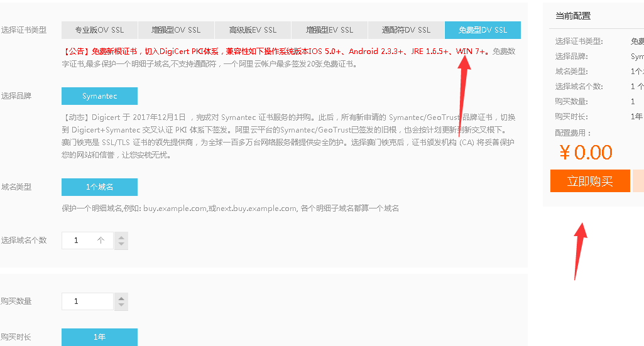The height and width of the screenshot is (346, 644).
Task: Select the 增强型OV SSL certificate type
Action: (x=176, y=30)
